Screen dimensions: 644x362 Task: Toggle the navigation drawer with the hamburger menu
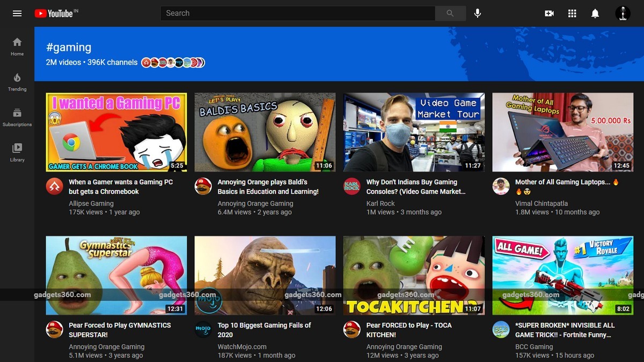17,13
